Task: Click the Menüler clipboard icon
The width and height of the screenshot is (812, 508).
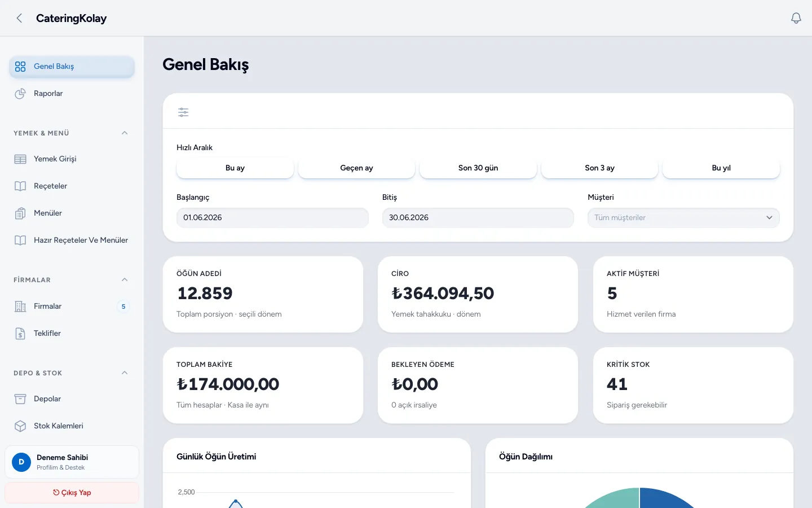Action: pos(20,213)
